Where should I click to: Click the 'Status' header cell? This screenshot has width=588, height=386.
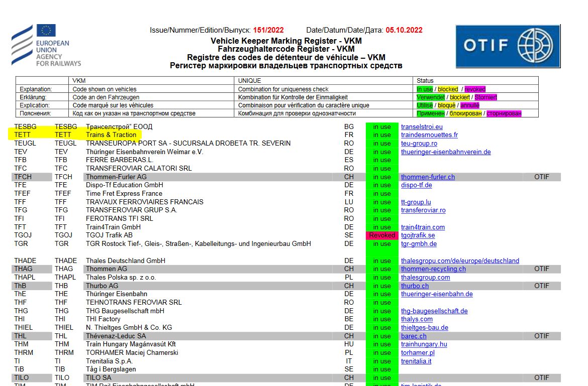[x=425, y=80]
